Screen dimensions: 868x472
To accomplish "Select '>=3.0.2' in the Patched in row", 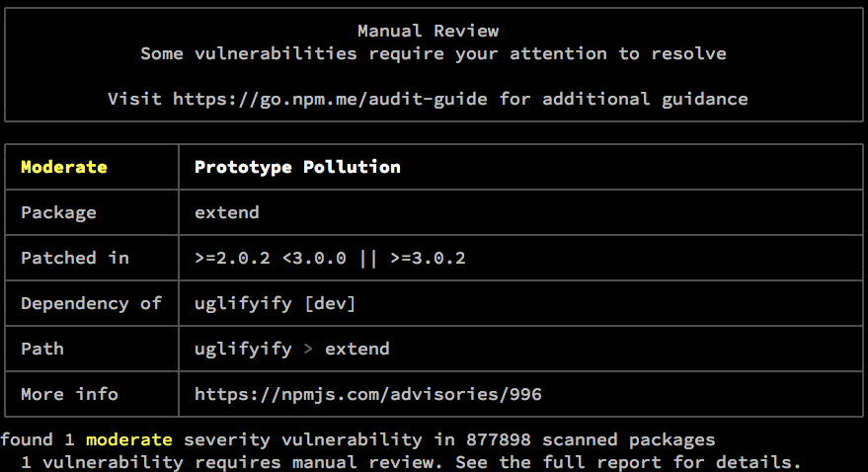I will 428,258.
